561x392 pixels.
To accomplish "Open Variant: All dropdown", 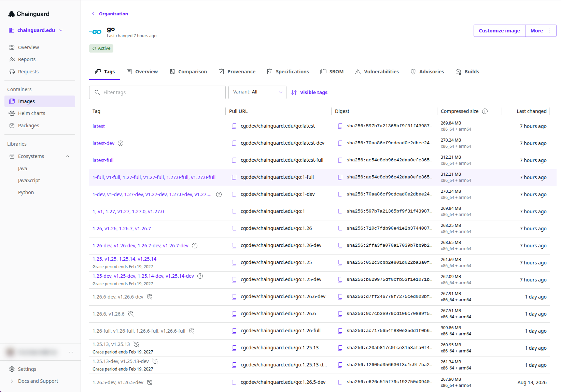I will pyautogui.click(x=257, y=92).
